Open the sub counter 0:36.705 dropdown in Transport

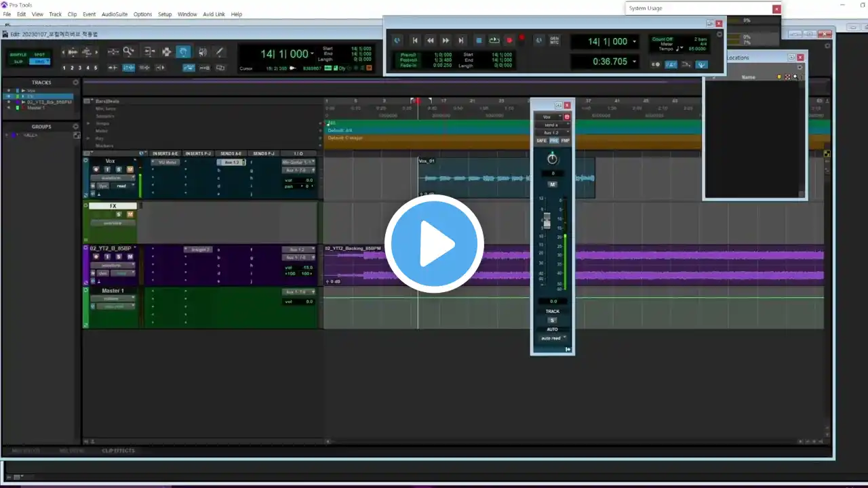[x=635, y=62]
